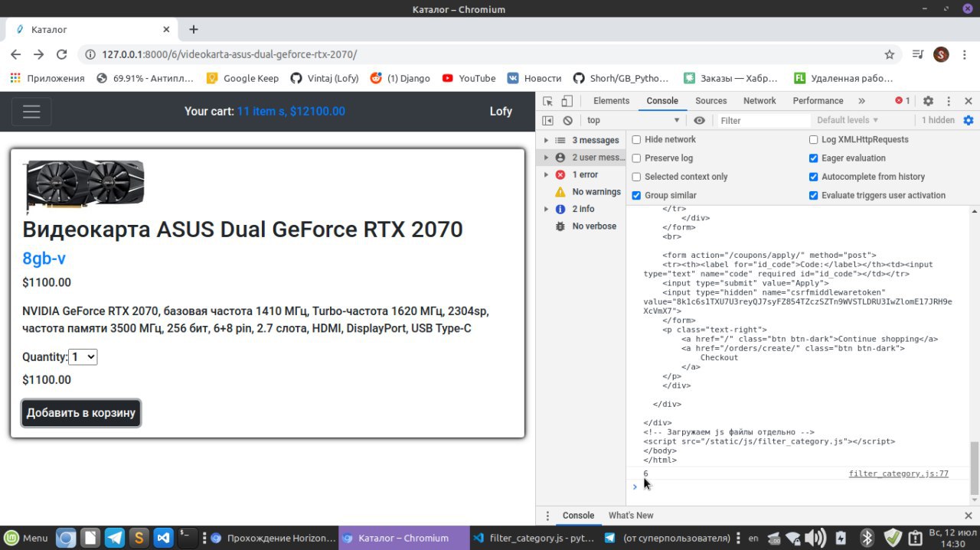The image size is (980, 550).
Task: Click the browser back arrow
Action: pos(16,54)
